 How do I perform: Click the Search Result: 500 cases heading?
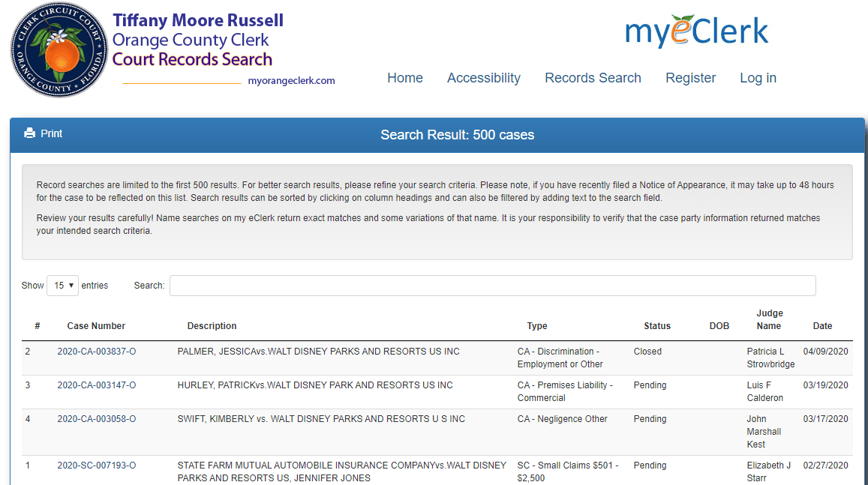coord(457,135)
